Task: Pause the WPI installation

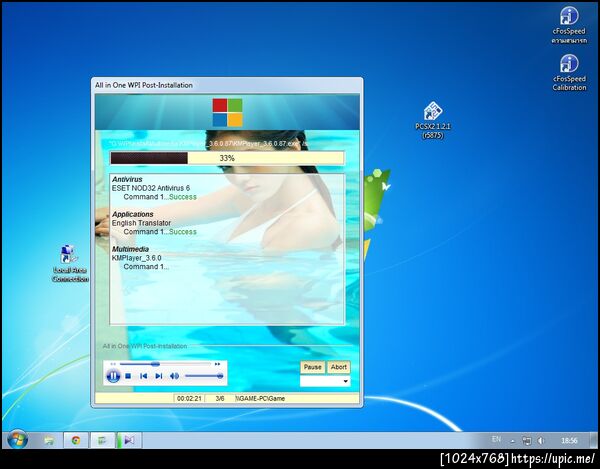Action: [313, 367]
